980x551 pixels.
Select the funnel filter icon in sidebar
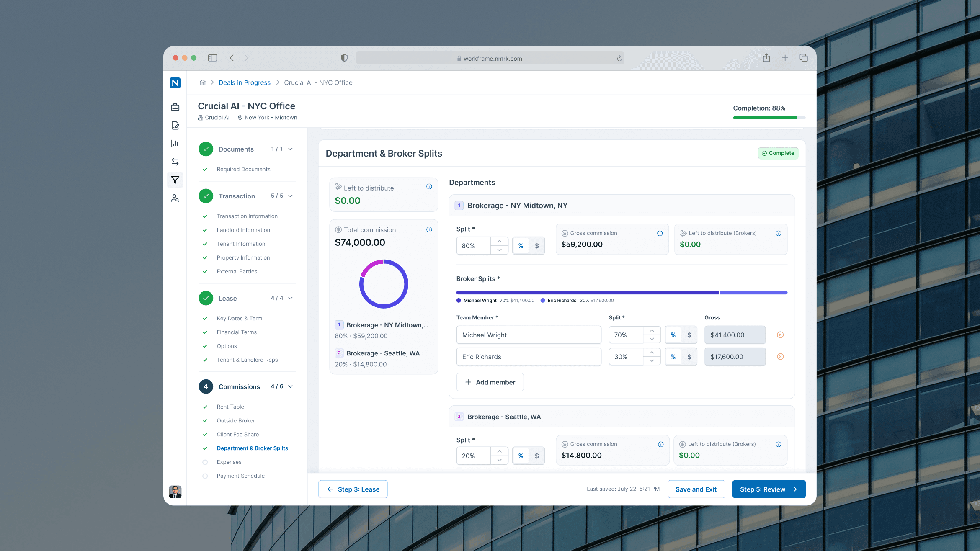click(175, 180)
